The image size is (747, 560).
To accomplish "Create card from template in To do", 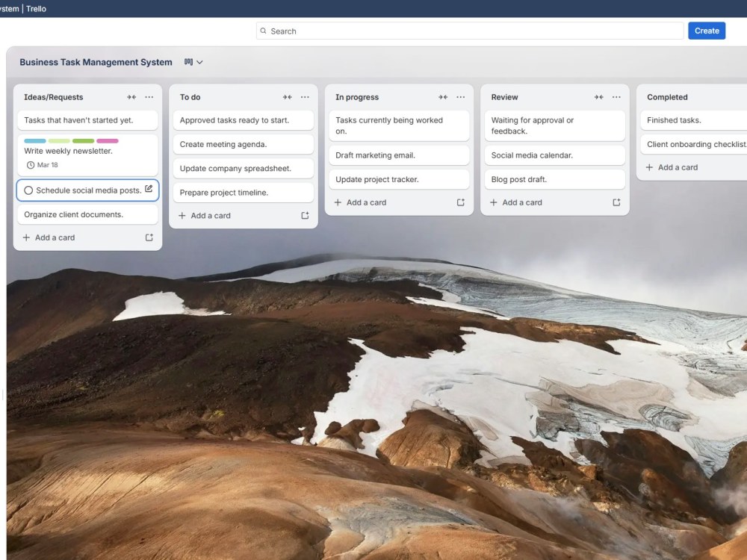I will click(305, 216).
